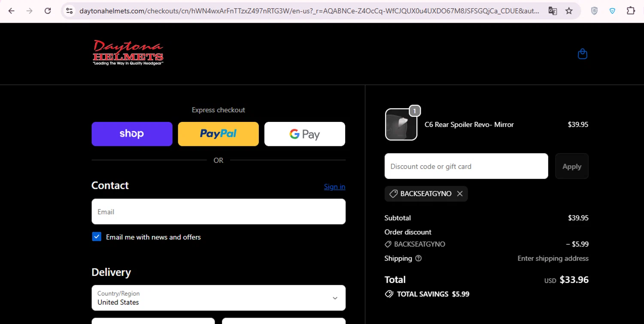Click the discount tag icon in BACKSEATGYNO chip
Screen dimensions: 644x324
click(393, 194)
